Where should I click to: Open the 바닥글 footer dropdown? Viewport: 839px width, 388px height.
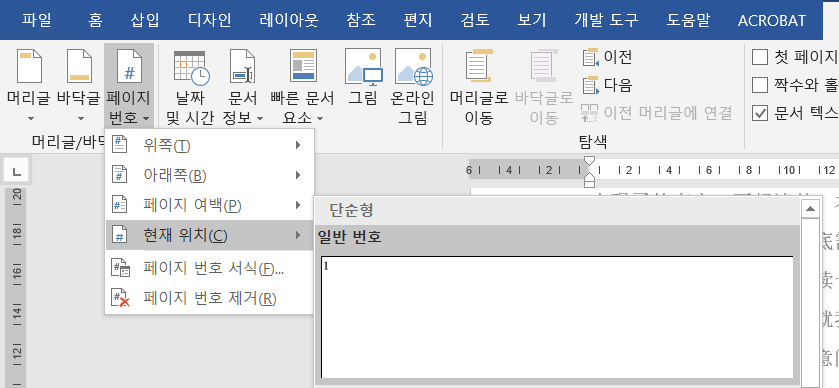[x=79, y=86]
